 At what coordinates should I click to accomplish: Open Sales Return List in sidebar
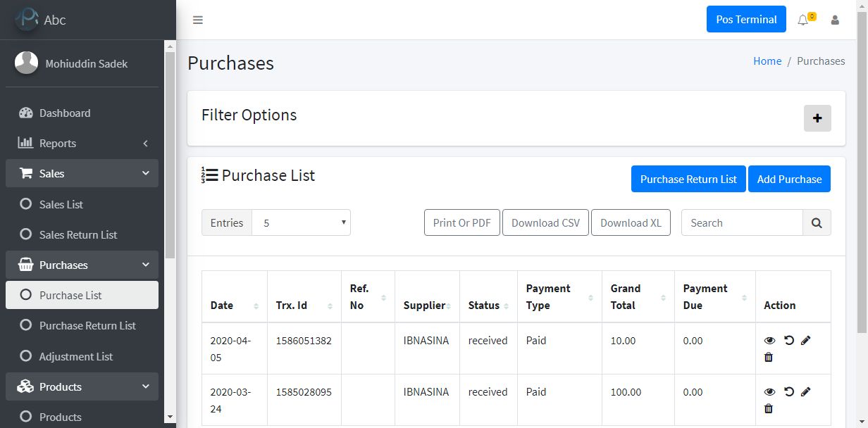[77, 234]
